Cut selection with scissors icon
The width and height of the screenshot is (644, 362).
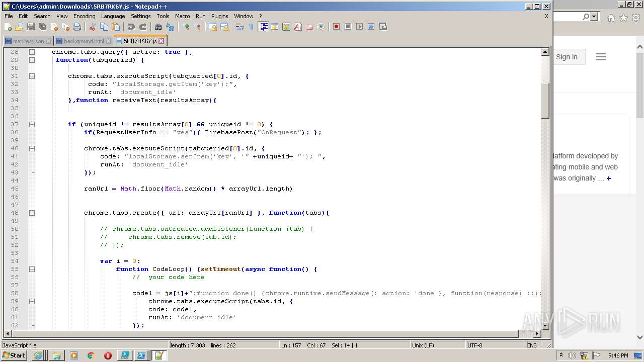93,27
